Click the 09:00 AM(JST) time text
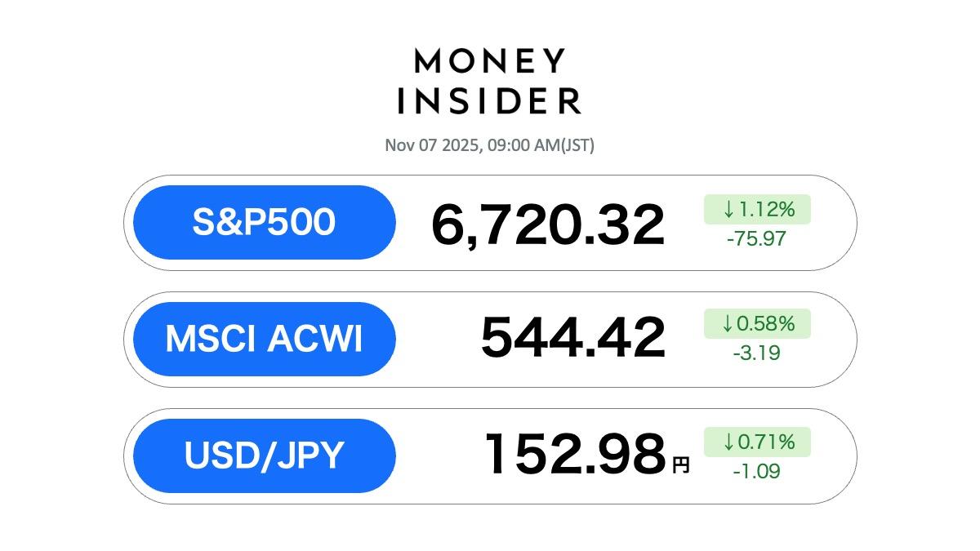980x551 pixels. 541,146
